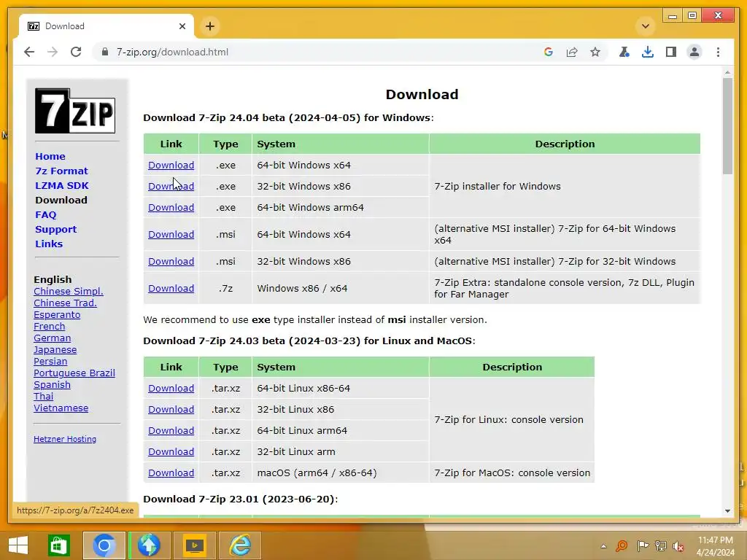The image size is (747, 560).
Task: Click the page scrollbar down arrow
Action: coord(727,511)
